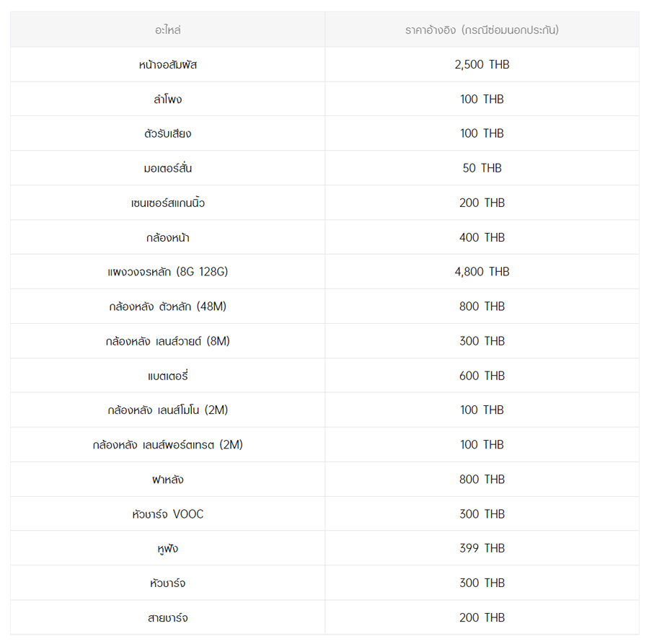Select the มอเตอร์สั่น part cell
Screen dimensions: 649x644
click(x=167, y=169)
